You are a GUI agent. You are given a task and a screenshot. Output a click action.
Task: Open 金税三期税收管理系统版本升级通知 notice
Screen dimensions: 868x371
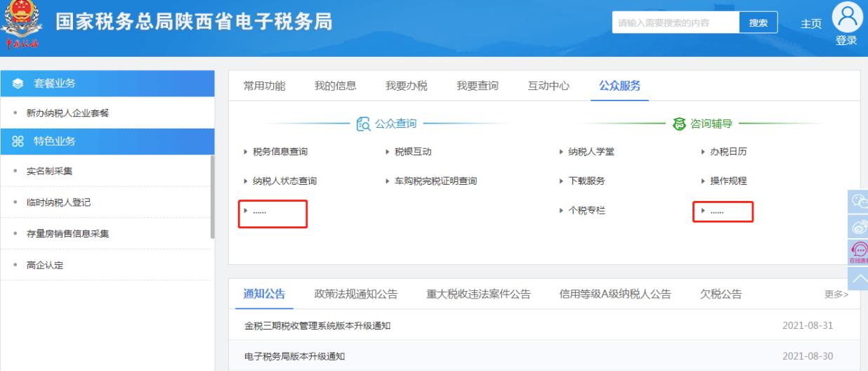(x=317, y=326)
